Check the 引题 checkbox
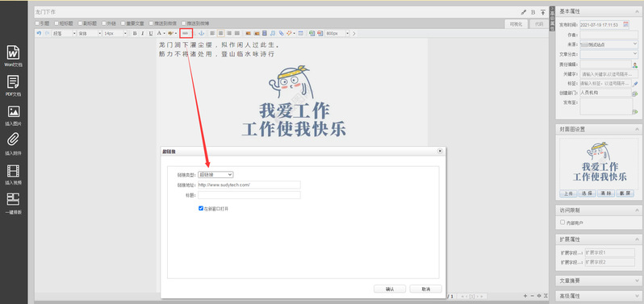This screenshot has height=304, width=644. pyautogui.click(x=37, y=23)
